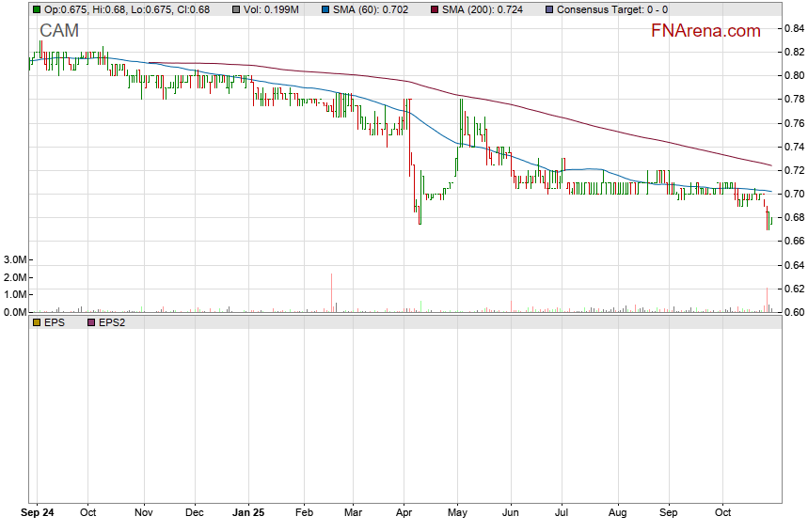808x532 pixels.
Task: Click the green OHLC price legend swatch
Action: (x=37, y=9)
